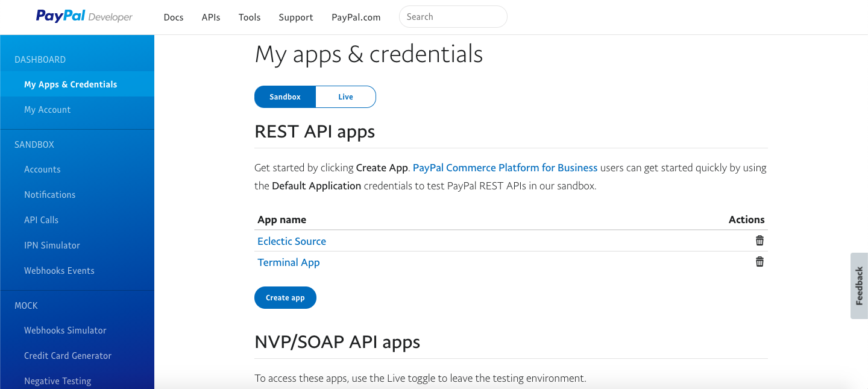Click the NVP/SOAP API apps heading
The image size is (868, 389).
point(338,342)
